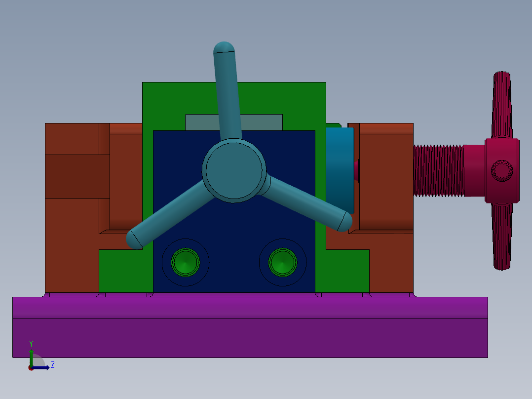Click the left green socket head screw
Image resolution: width=532 pixels, height=399 pixels.
185,263
